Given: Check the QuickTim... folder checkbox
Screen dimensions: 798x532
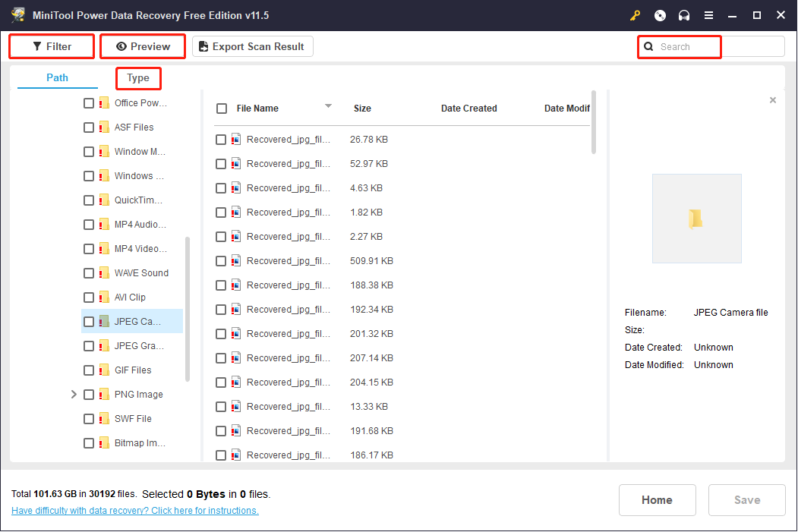Looking at the screenshot, I should 89,200.
